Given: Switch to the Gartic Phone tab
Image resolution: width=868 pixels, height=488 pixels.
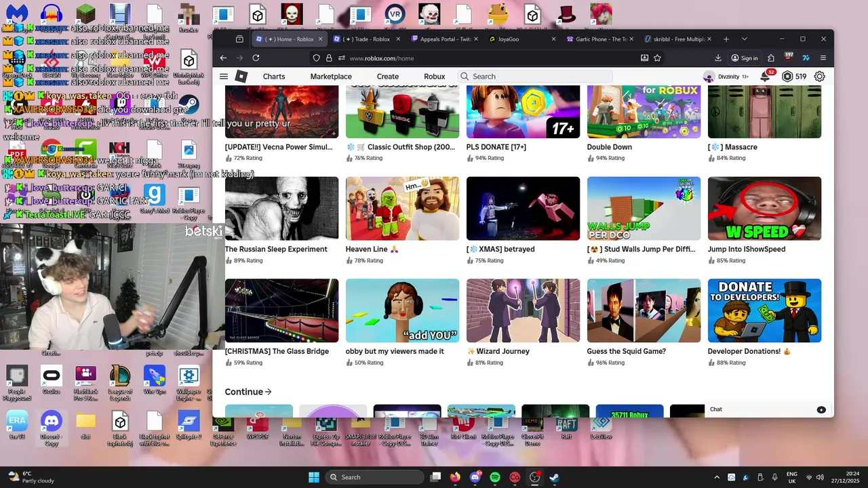Looking at the screenshot, I should click(600, 39).
